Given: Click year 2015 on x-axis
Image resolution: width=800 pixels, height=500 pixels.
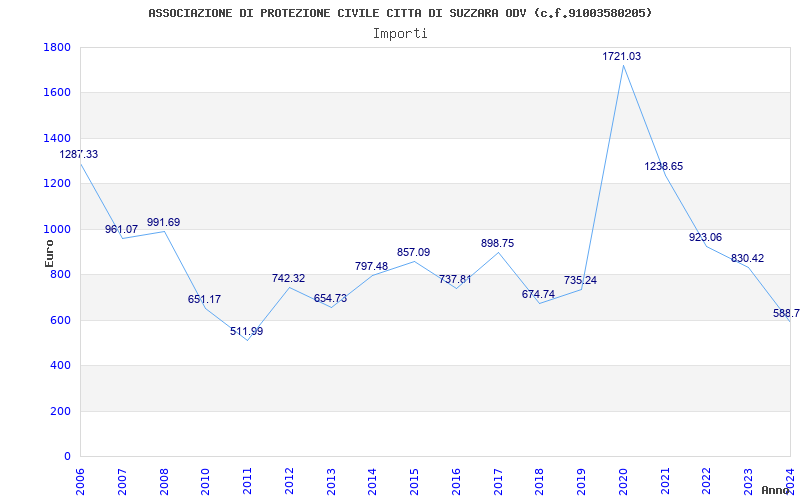Looking at the screenshot, I should point(415,483).
